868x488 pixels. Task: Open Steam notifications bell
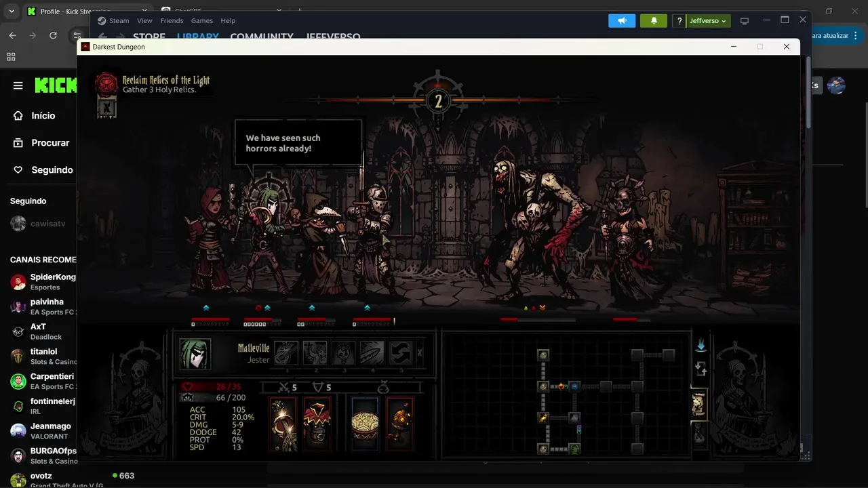coord(654,21)
